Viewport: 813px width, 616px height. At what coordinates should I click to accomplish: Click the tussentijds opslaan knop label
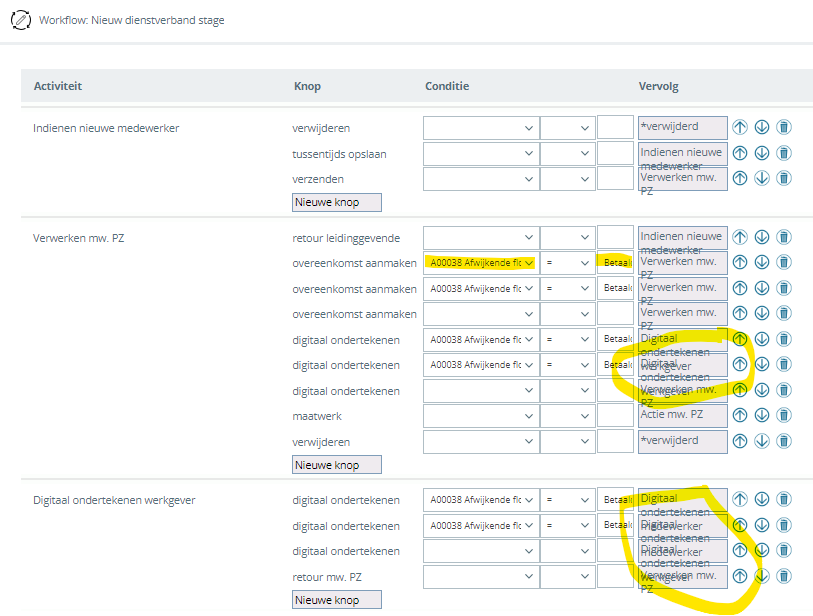tap(339, 154)
